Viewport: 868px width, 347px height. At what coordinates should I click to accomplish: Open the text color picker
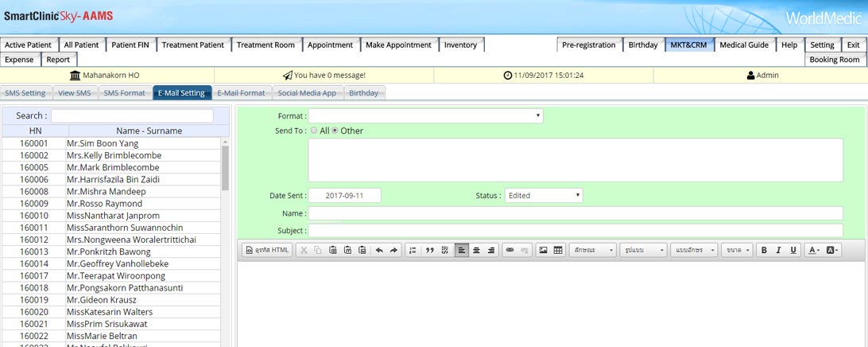(813, 250)
